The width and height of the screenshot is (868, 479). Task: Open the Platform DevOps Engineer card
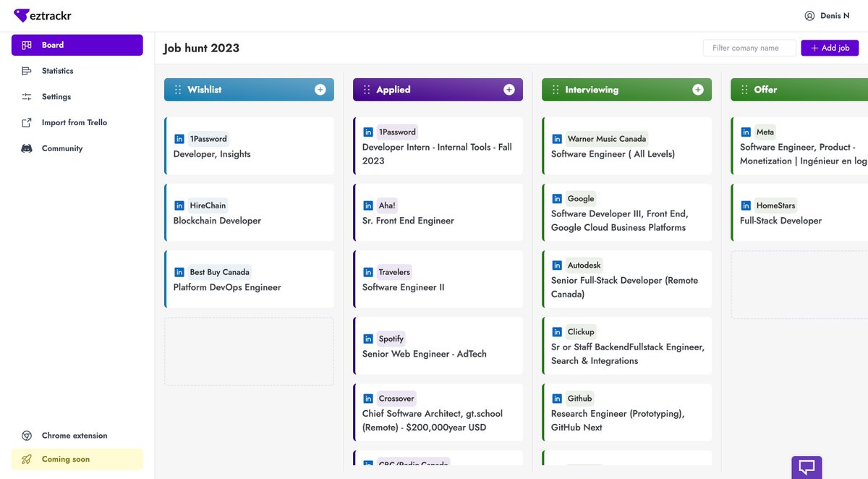[249, 279]
